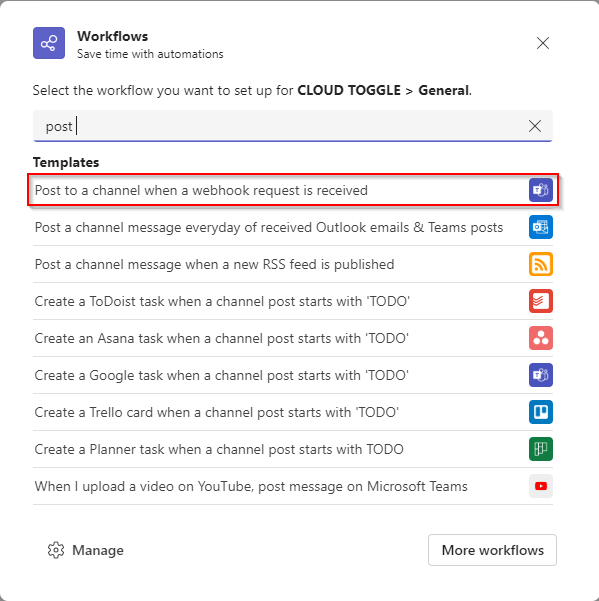Viewport: 599px width, 601px height.
Task: Click the red Todoist icon
Action: point(541,301)
